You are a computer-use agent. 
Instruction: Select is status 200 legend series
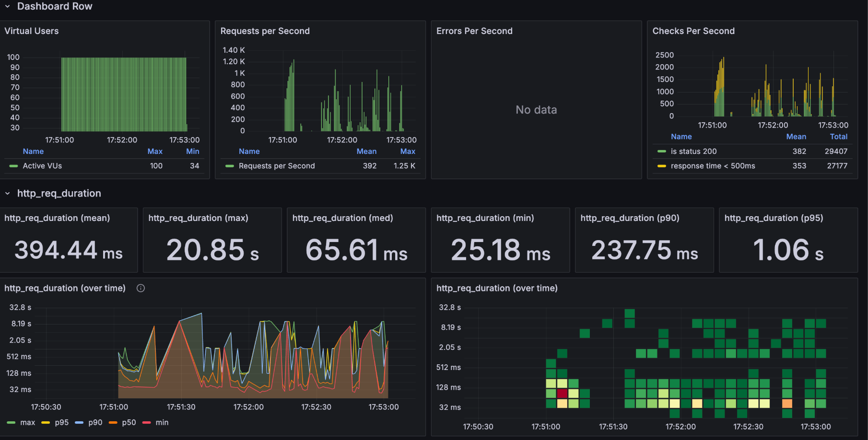click(x=693, y=151)
